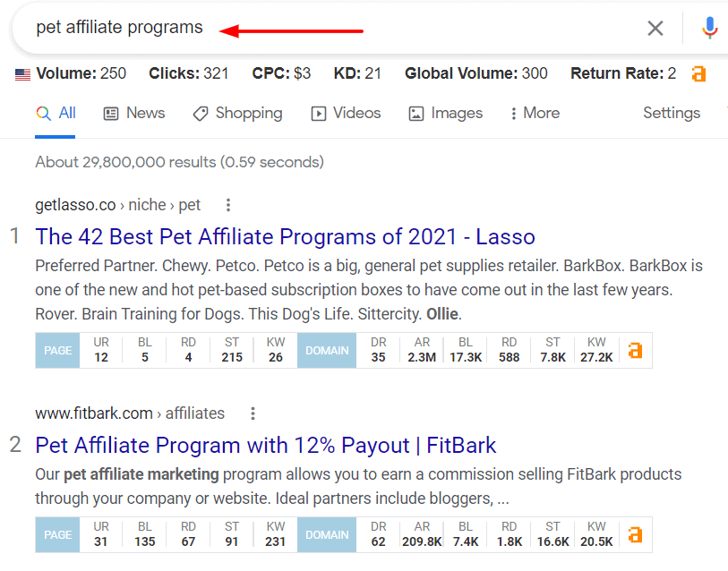Clear the search query using the X icon
Image resolution: width=728 pixels, height=571 pixels.
pos(655,28)
